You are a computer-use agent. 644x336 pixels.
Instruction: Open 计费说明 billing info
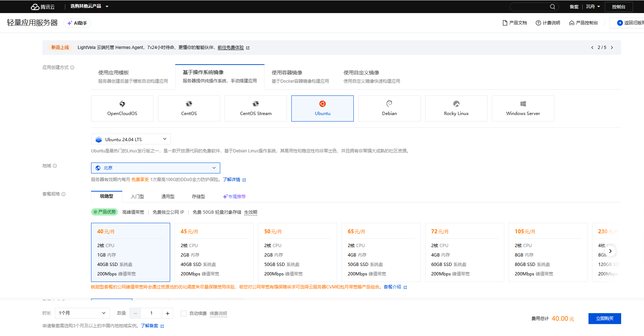coord(548,23)
